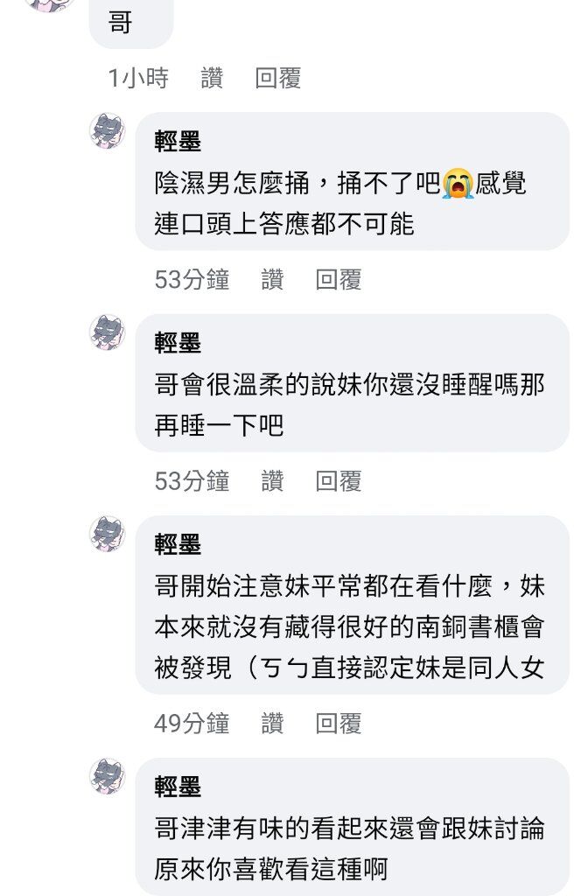
Task: Open 輕墨 profile name in the 南銅書櫃 comment
Action: (178, 544)
